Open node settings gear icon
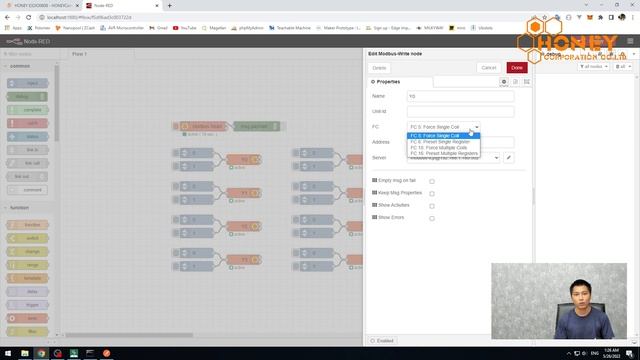Screen dimensions: 640x360 coord(504,82)
